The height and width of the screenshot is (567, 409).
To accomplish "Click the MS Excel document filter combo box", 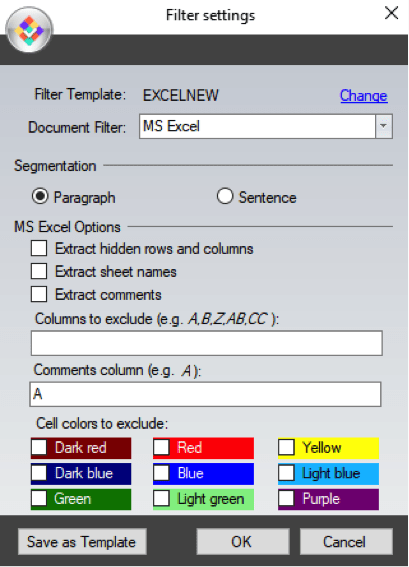I will click(x=266, y=126).
